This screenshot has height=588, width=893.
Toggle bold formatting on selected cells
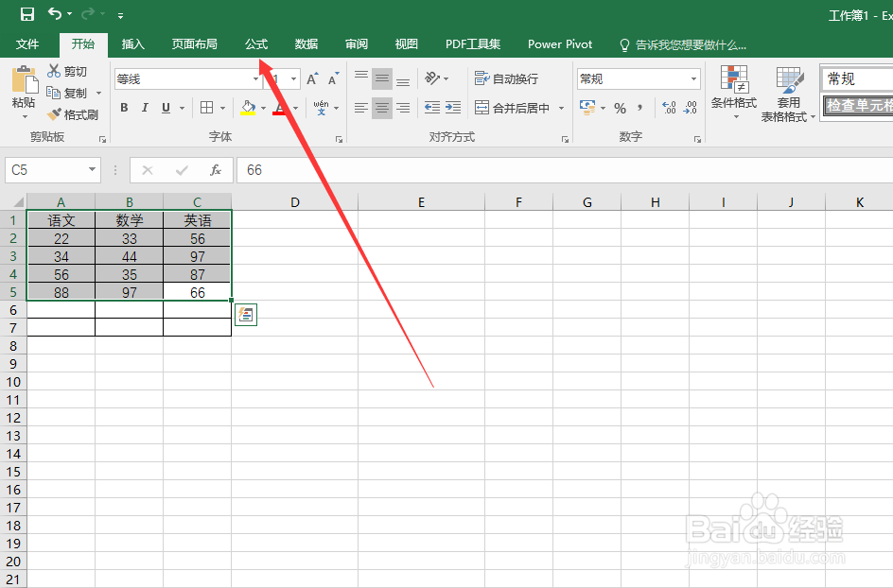(123, 108)
